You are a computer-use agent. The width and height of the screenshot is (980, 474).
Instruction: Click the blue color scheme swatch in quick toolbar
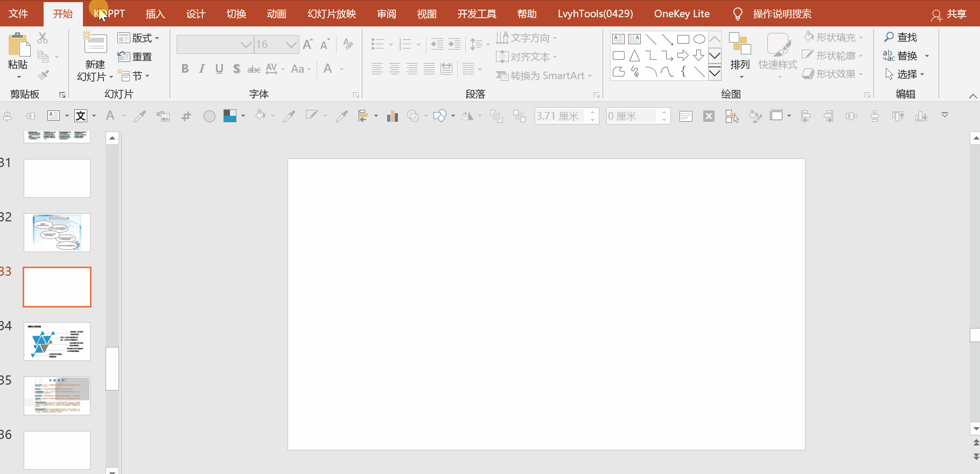click(x=230, y=116)
